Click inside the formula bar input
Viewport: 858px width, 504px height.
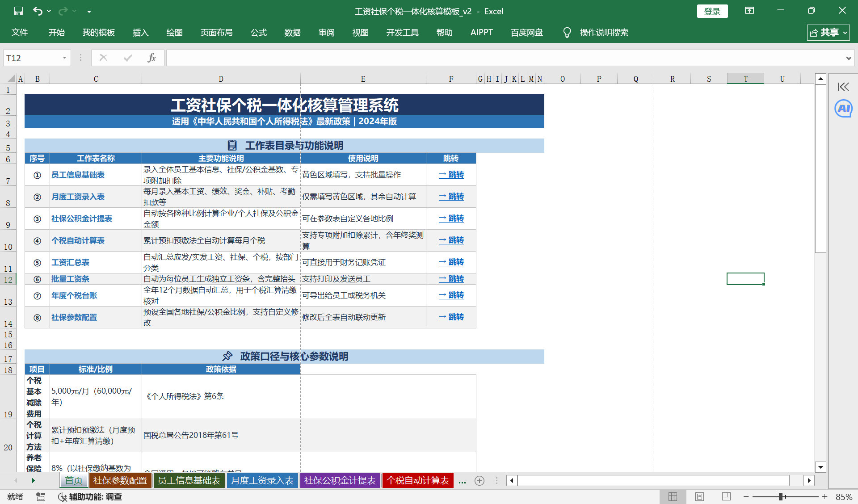(505, 58)
